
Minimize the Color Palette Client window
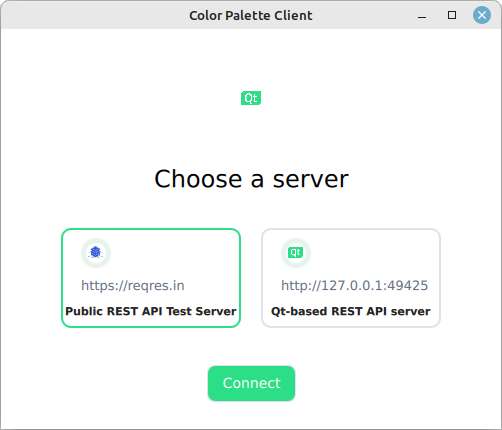(x=422, y=15)
